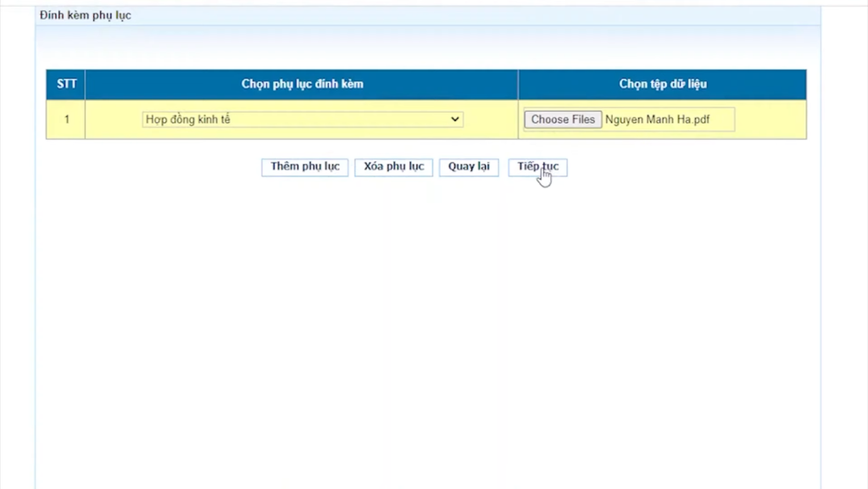The height and width of the screenshot is (489, 868).
Task: Click the Choose Files button
Action: click(x=563, y=119)
